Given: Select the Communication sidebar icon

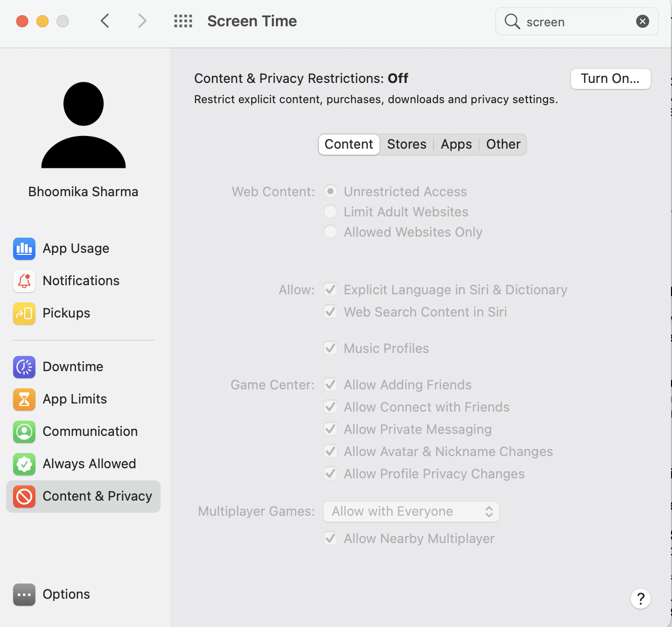Looking at the screenshot, I should click(x=24, y=432).
